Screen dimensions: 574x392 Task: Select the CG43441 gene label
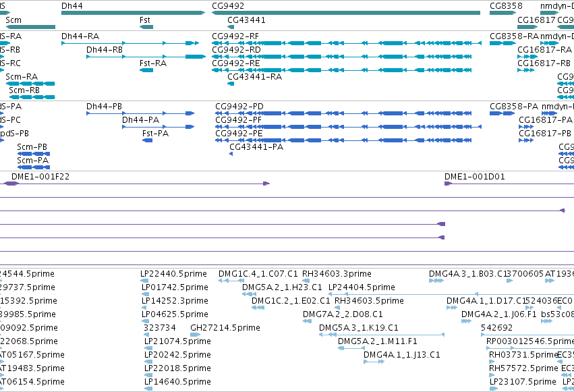tap(246, 20)
